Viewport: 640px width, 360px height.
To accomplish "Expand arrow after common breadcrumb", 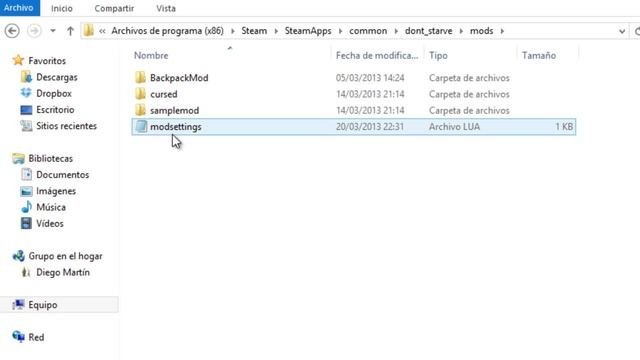I will pyautogui.click(x=396, y=31).
